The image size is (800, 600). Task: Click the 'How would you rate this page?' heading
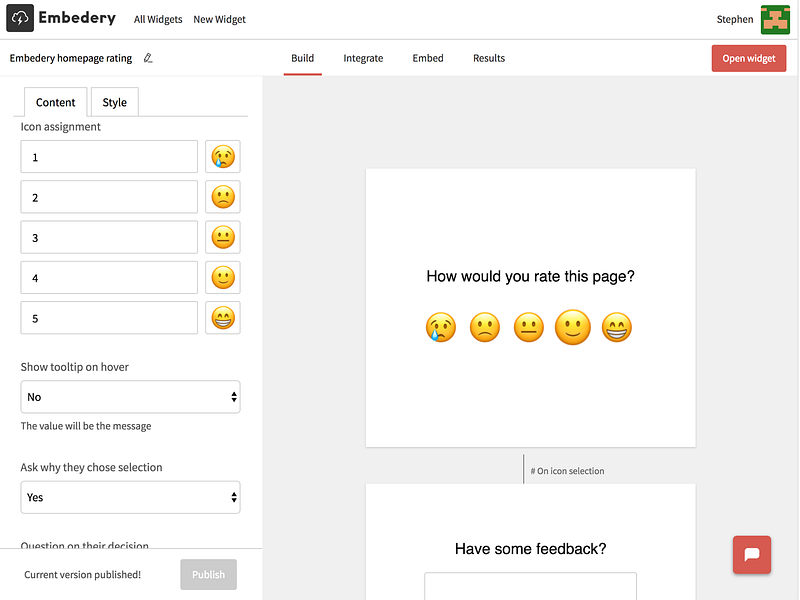pos(531,276)
